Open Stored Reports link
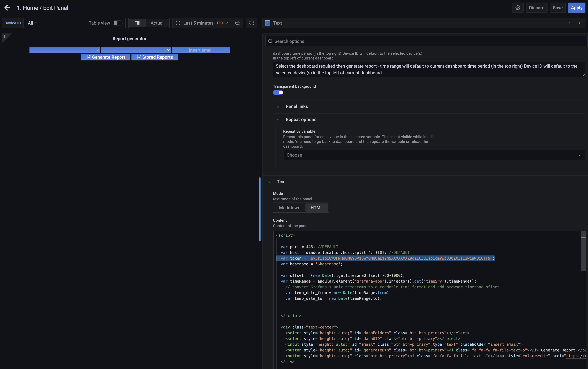 pos(155,57)
